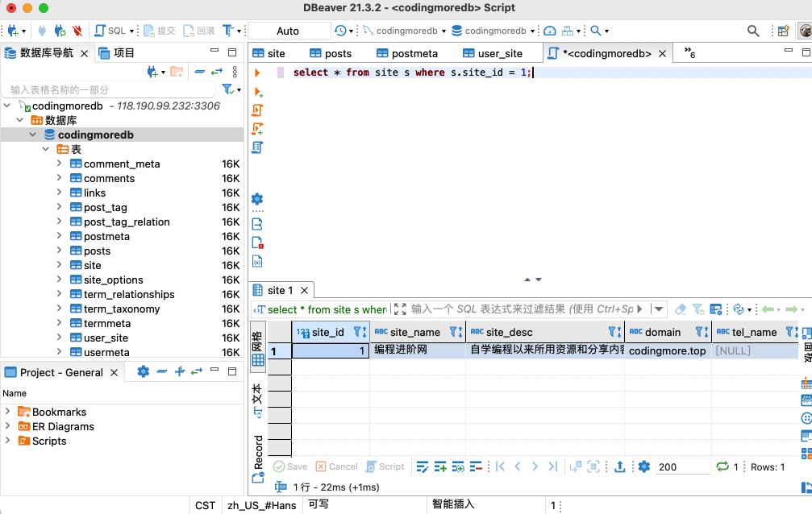
Task: Click the search magnifier in the main toolbar
Action: click(752, 31)
